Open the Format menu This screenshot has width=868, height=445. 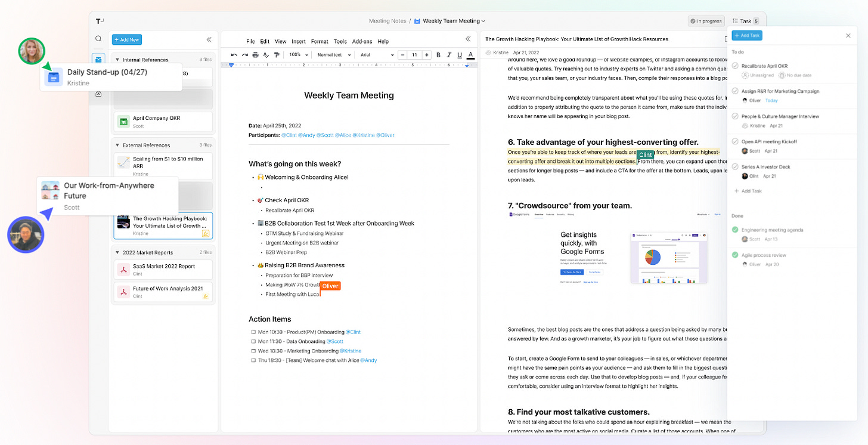(x=320, y=42)
